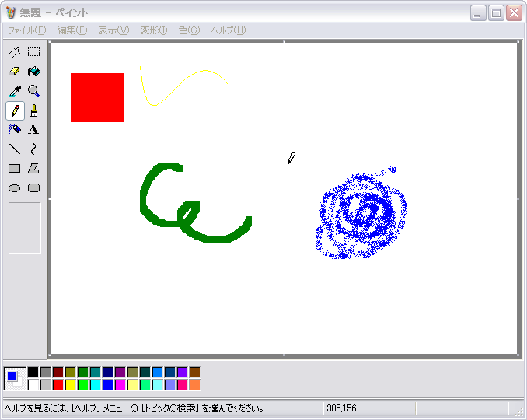Select the Airbrush spray can tool
527x420 pixels.
15,130
